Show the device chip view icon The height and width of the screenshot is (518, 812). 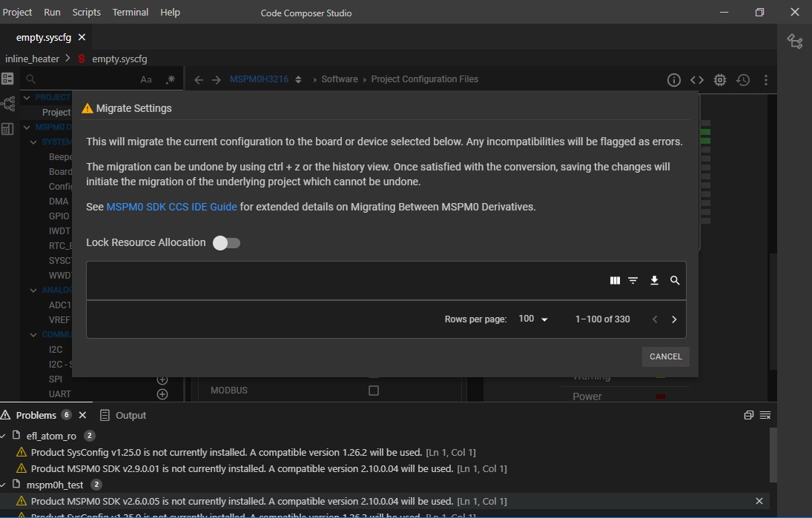pyautogui.click(x=720, y=80)
